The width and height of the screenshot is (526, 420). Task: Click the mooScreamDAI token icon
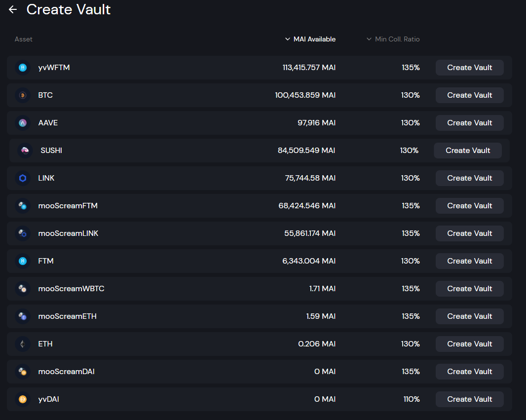[23, 372]
